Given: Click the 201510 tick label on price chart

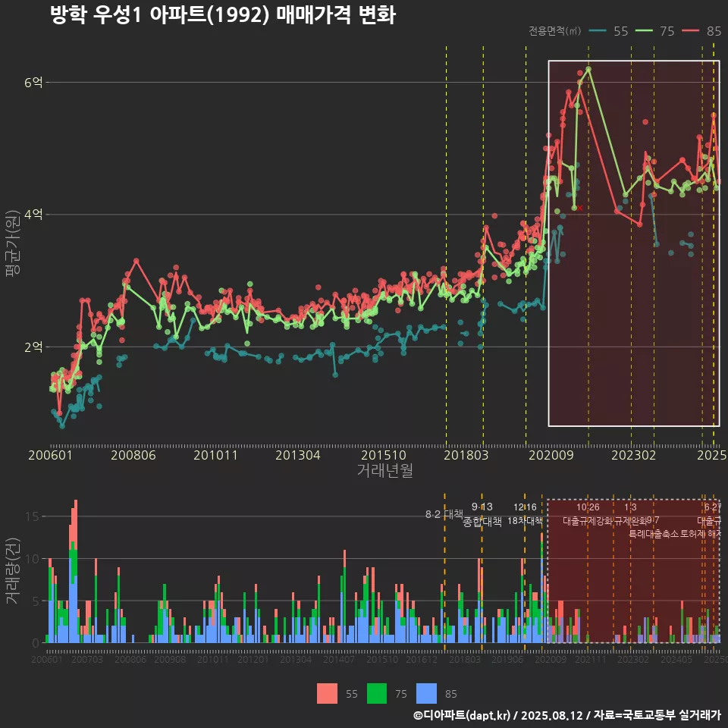Looking at the screenshot, I should (x=384, y=455).
